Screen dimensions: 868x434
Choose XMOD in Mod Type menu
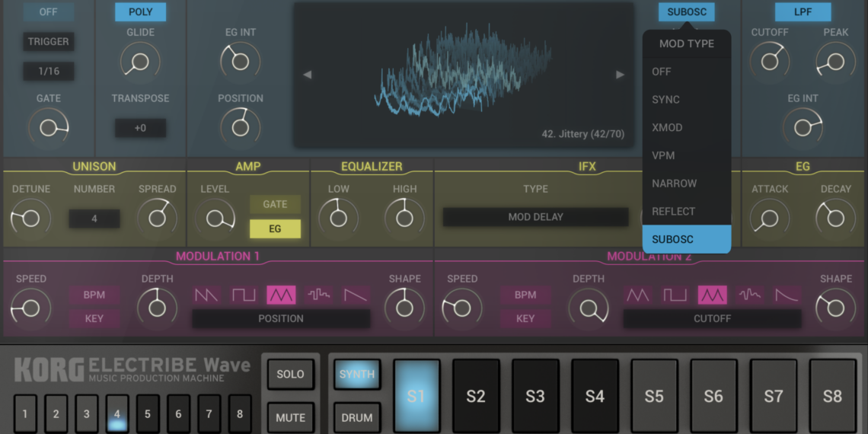pos(687,127)
